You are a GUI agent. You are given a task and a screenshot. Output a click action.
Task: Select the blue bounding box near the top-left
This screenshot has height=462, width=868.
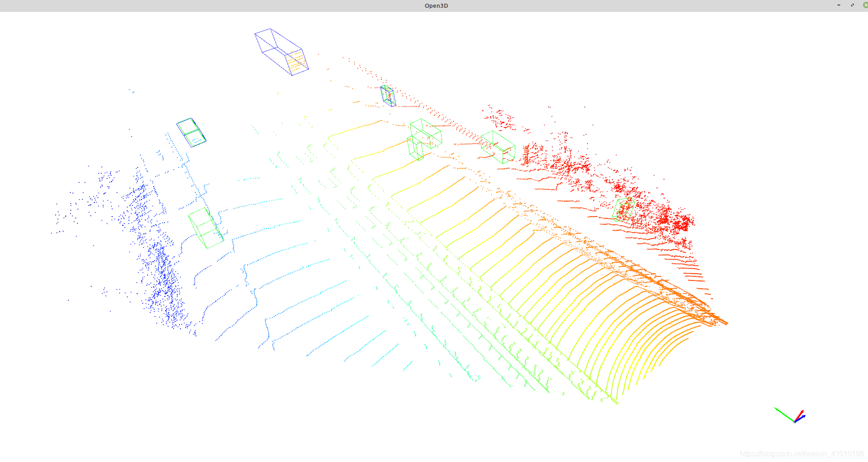pyautogui.click(x=281, y=51)
